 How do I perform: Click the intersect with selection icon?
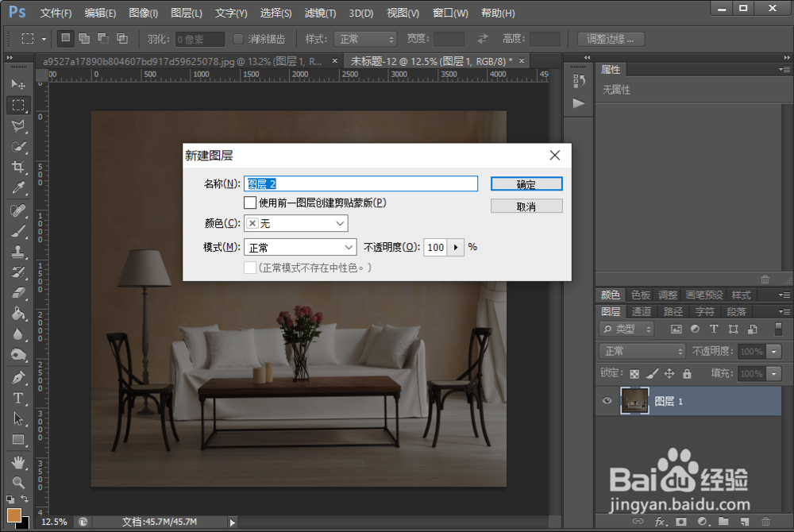tap(122, 38)
